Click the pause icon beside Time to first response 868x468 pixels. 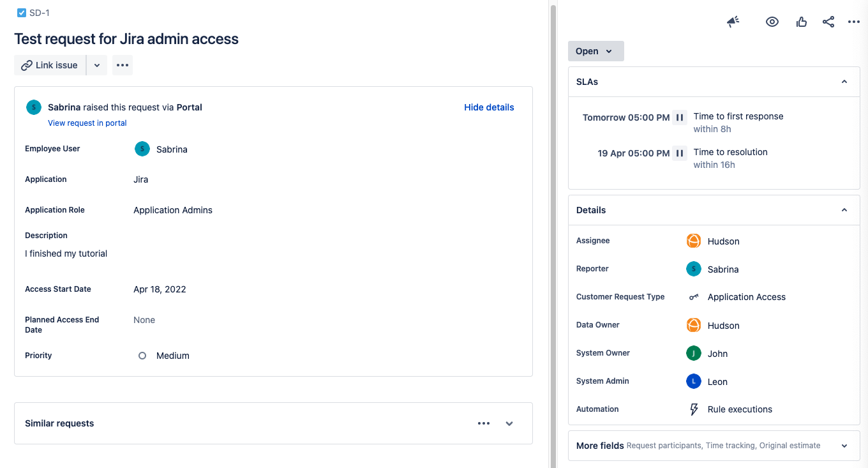[680, 117]
